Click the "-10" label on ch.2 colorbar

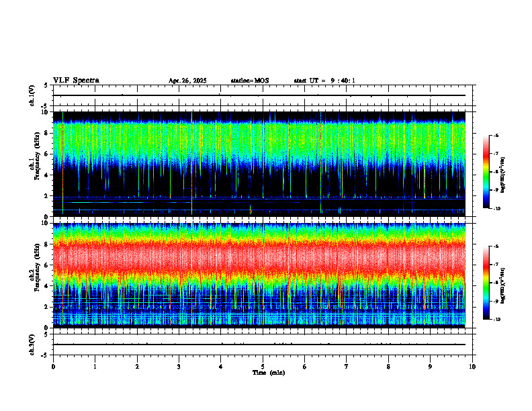(497, 320)
